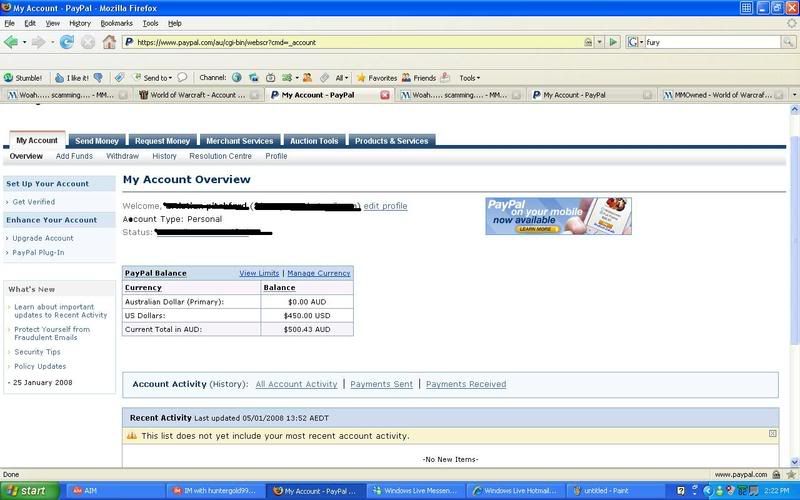Image resolution: width=800 pixels, height=500 pixels.
Task: Click the Windows Start button
Action: pos(29,491)
